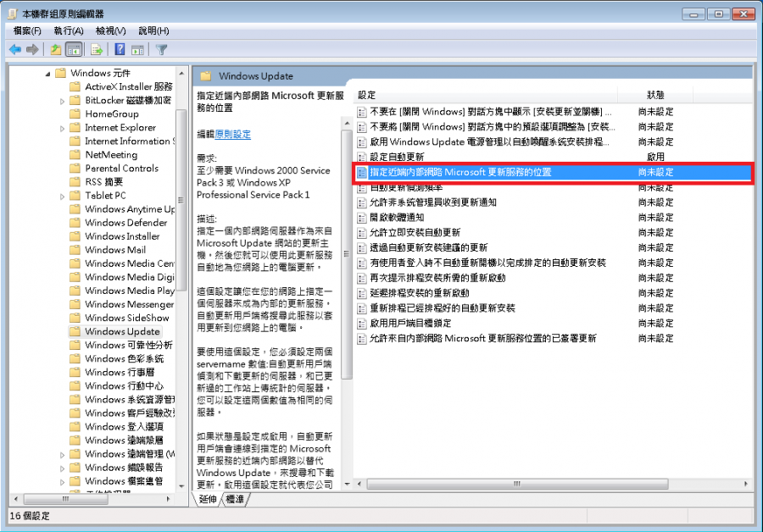763x532 pixels.
Task: Expand the BitLocker 磁碟機加密 node
Action: pos(63,101)
